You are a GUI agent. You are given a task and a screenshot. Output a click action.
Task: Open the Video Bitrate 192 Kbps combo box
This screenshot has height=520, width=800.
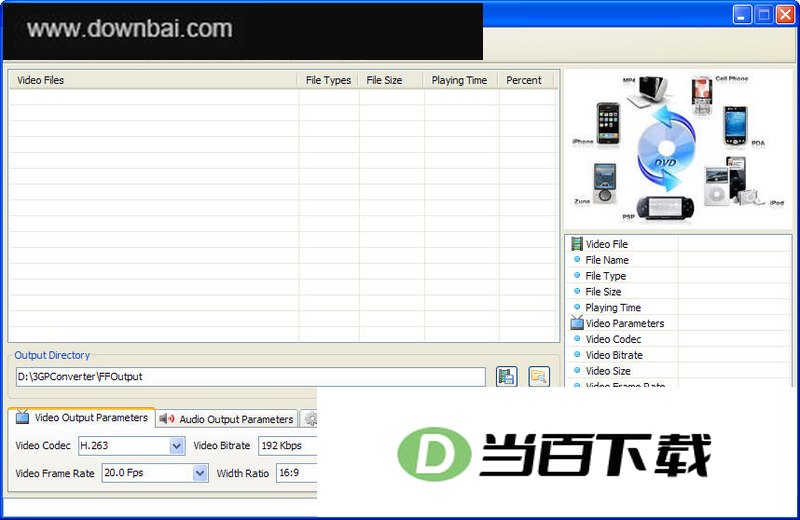coord(288,445)
